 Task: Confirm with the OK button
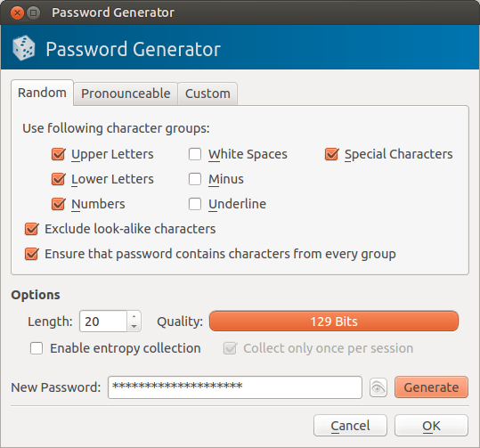(x=431, y=426)
